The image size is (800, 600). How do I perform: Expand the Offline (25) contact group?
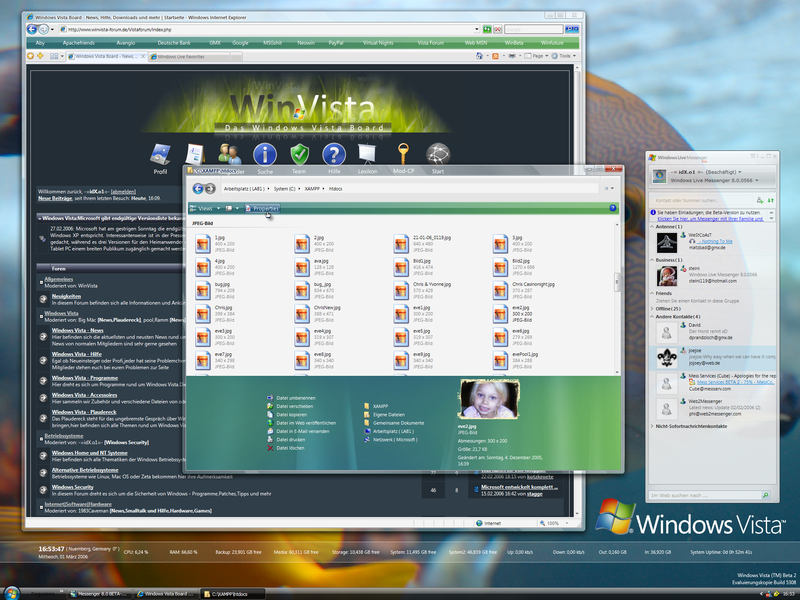point(670,309)
